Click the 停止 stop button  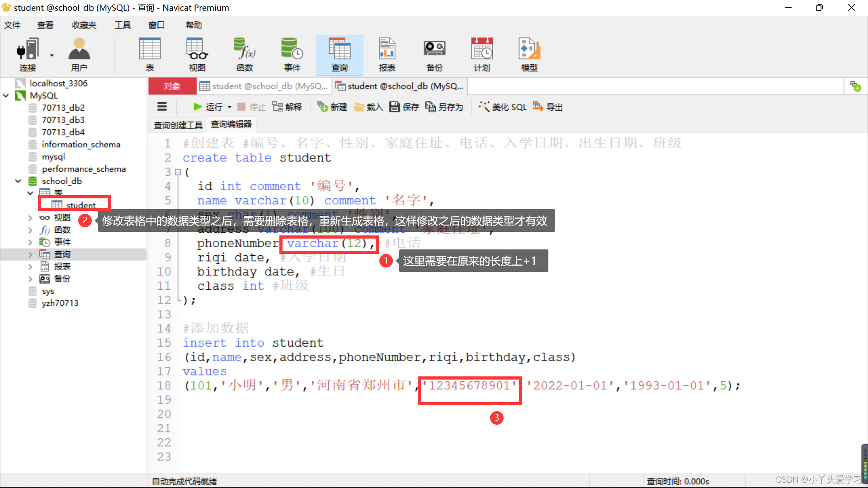(x=251, y=107)
